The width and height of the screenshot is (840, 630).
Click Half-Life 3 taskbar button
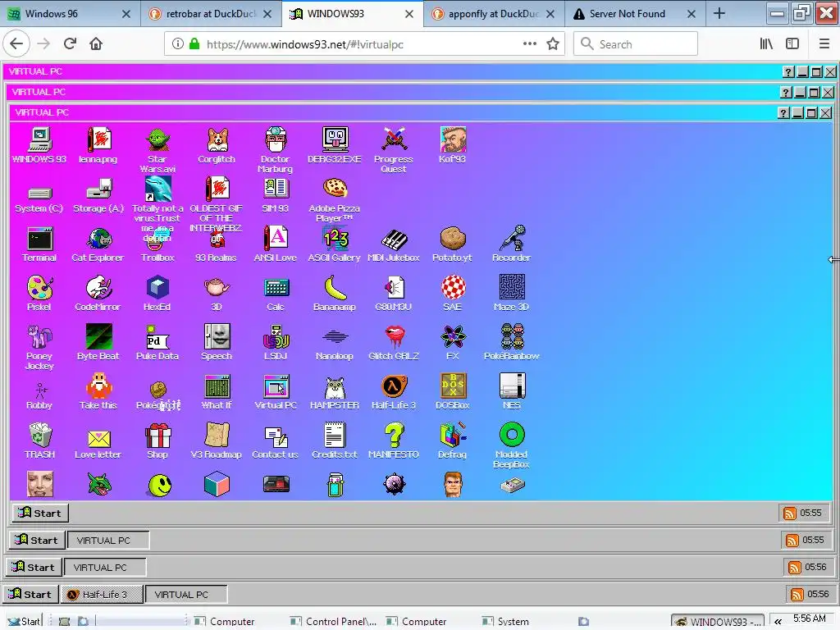click(102, 594)
